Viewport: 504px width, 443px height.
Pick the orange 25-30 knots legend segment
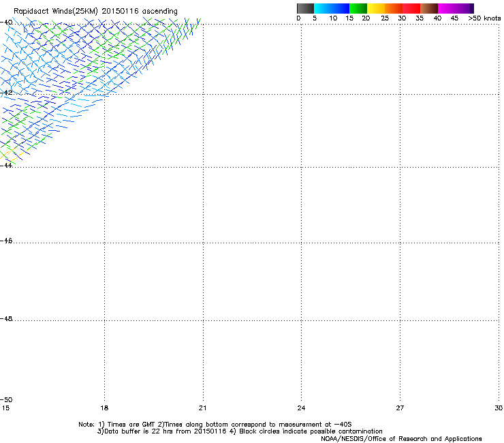[x=394, y=8]
